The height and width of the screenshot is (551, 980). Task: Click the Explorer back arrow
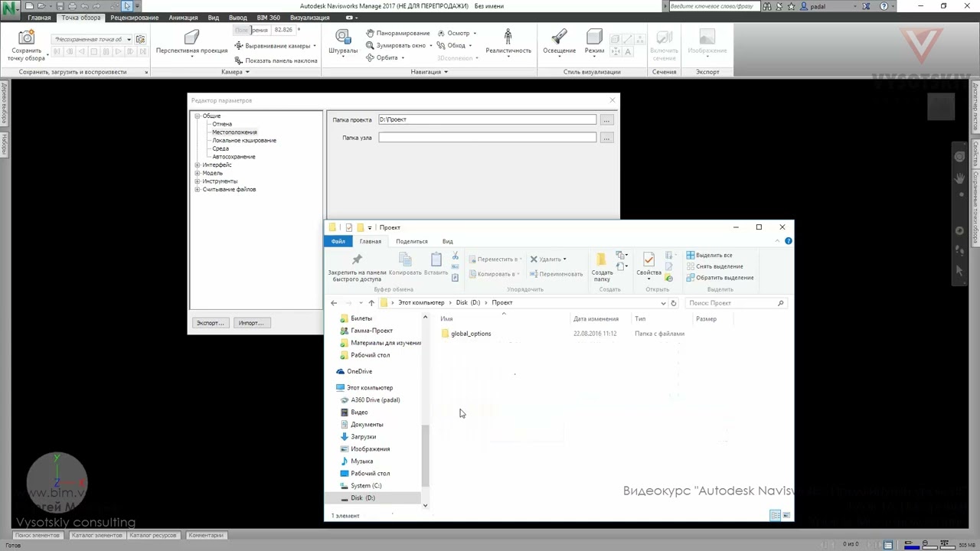pyautogui.click(x=334, y=303)
